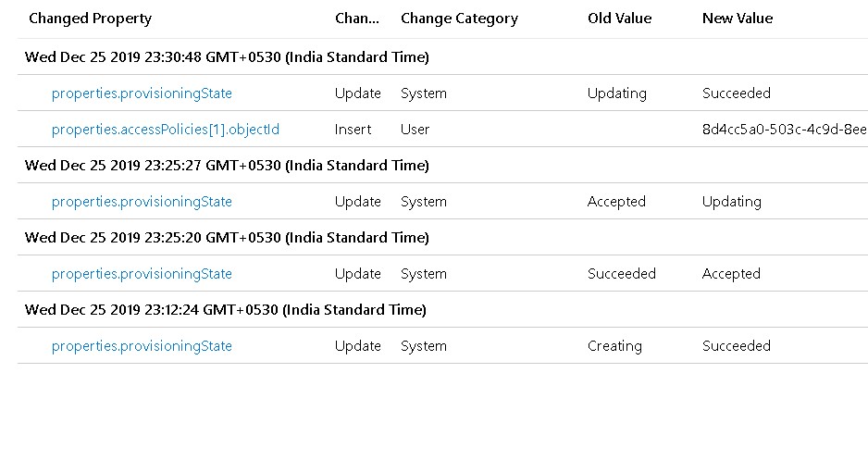Click the Accepted value in Old Value column
Image resolution: width=868 pixels, height=460 pixels.
point(616,202)
